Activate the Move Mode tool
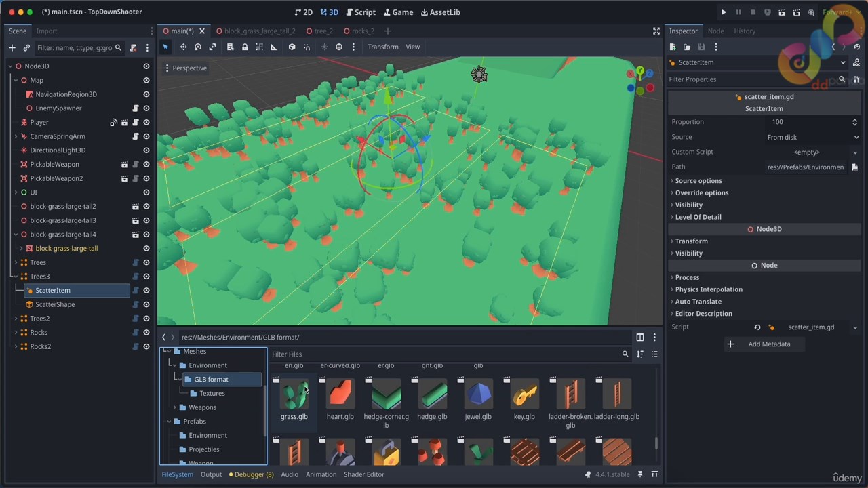Viewport: 868px width, 488px height. (183, 47)
